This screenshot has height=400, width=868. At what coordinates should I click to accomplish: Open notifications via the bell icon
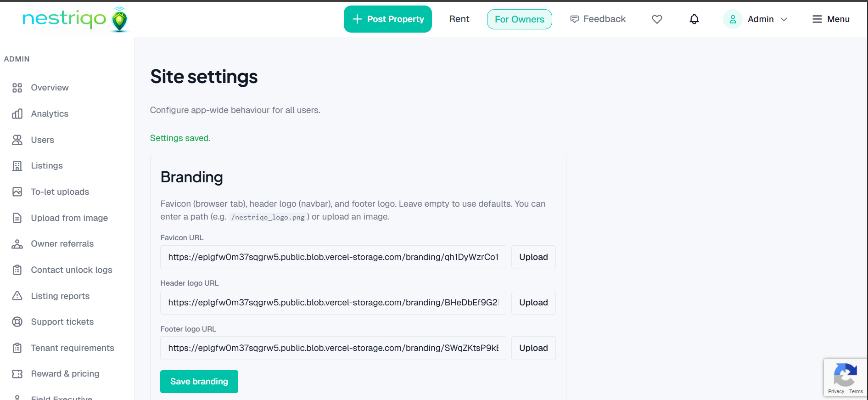point(694,19)
